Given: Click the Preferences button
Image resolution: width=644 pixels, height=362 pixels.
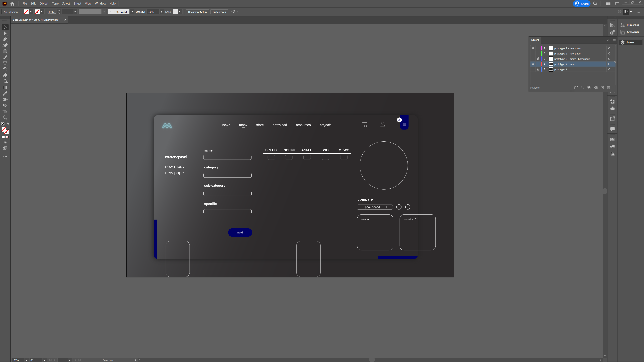Looking at the screenshot, I should tap(219, 12).
